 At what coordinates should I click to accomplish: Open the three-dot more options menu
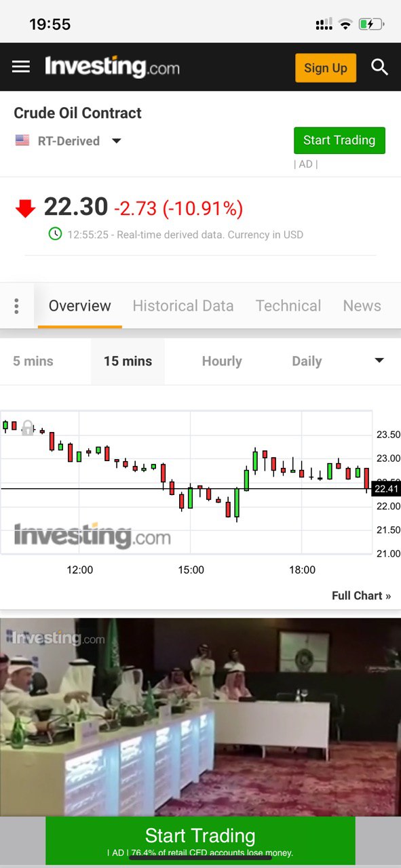pos(16,306)
